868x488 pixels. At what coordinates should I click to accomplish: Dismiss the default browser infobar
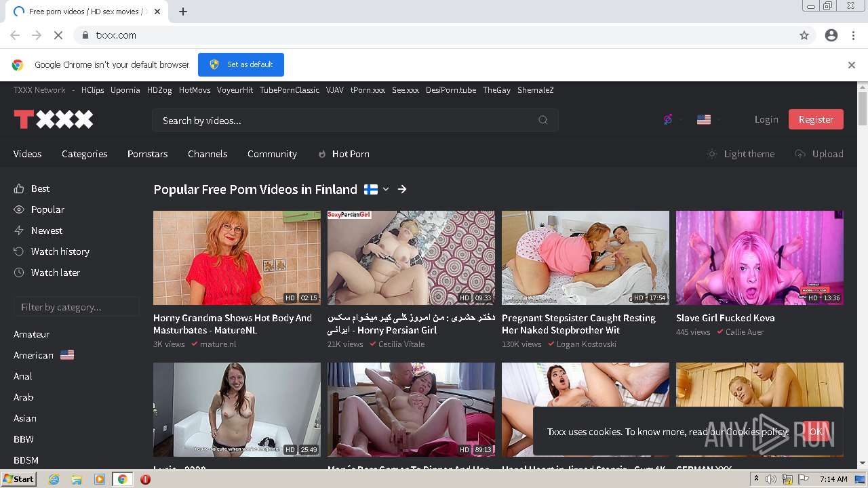852,65
